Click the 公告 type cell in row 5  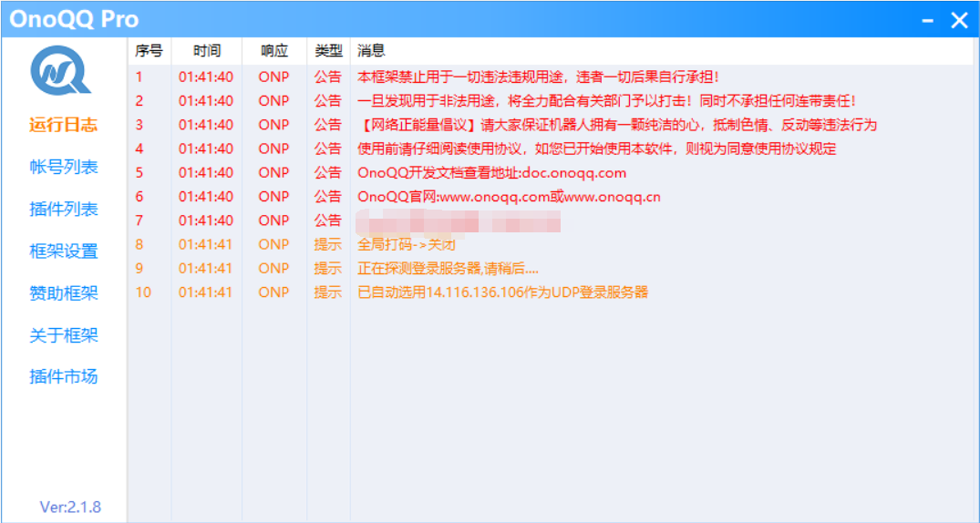pyautogui.click(x=328, y=172)
